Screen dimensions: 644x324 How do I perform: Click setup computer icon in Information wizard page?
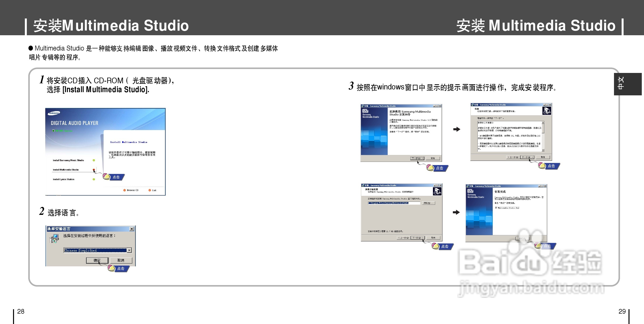(x=547, y=111)
